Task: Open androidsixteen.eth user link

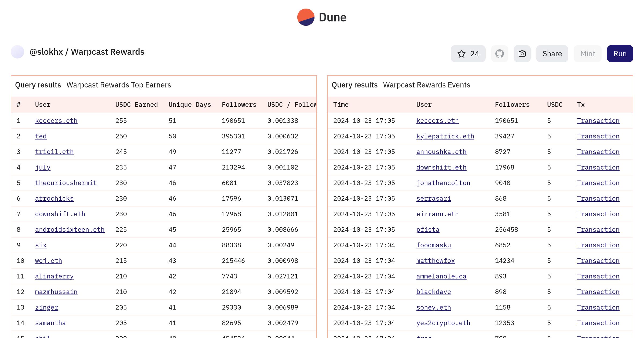Action: [69, 230]
